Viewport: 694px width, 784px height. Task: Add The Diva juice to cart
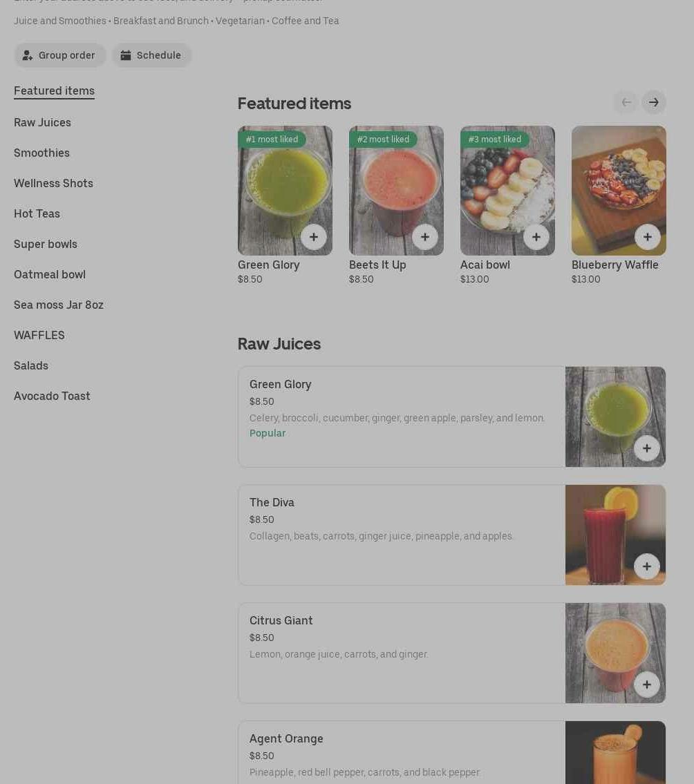pos(647,566)
